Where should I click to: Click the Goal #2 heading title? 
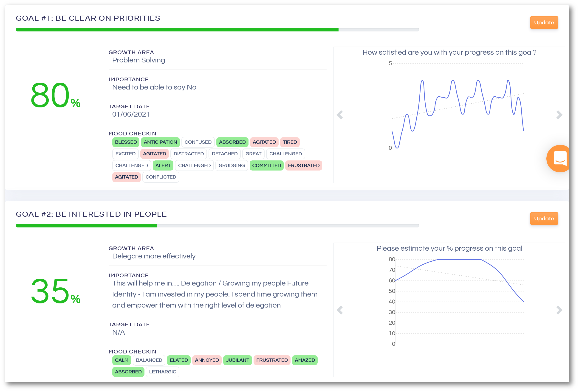tap(91, 214)
